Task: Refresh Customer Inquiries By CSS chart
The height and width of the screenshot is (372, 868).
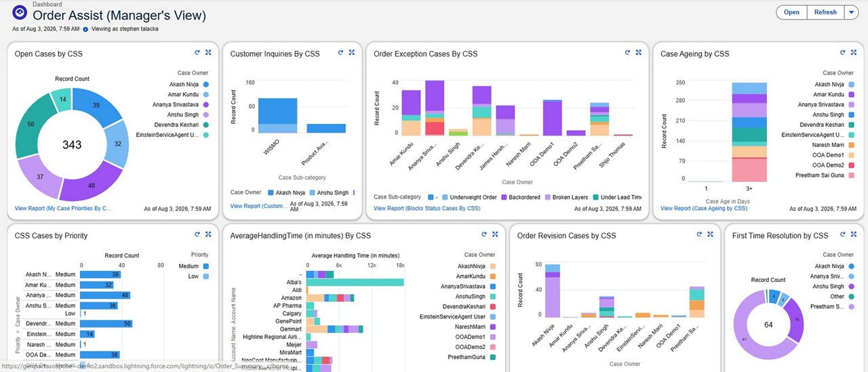Action: [x=340, y=52]
